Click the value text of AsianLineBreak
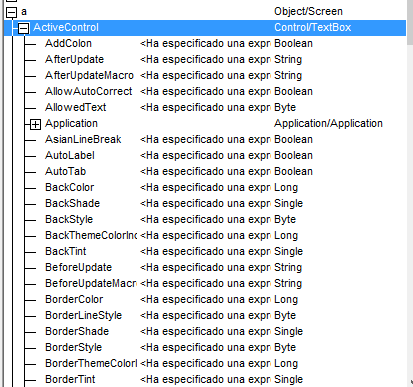This screenshot has height=387, width=413. pyautogui.click(x=205, y=140)
